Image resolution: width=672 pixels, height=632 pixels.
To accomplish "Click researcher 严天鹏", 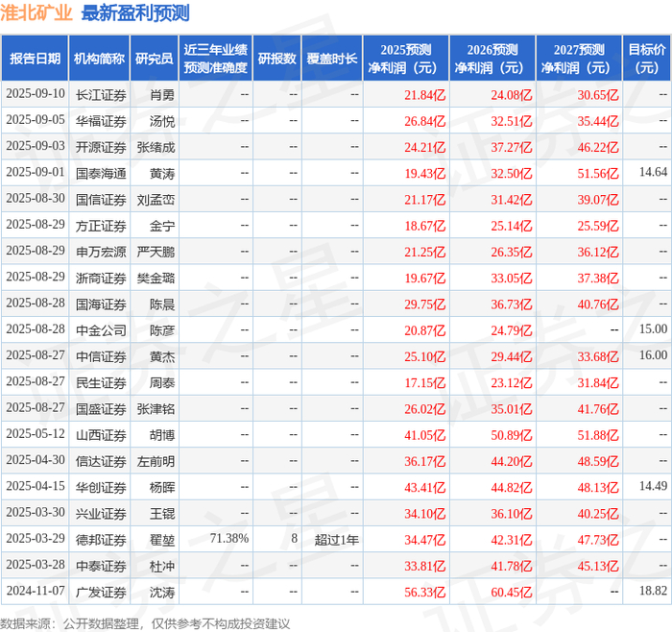I will point(156,252).
